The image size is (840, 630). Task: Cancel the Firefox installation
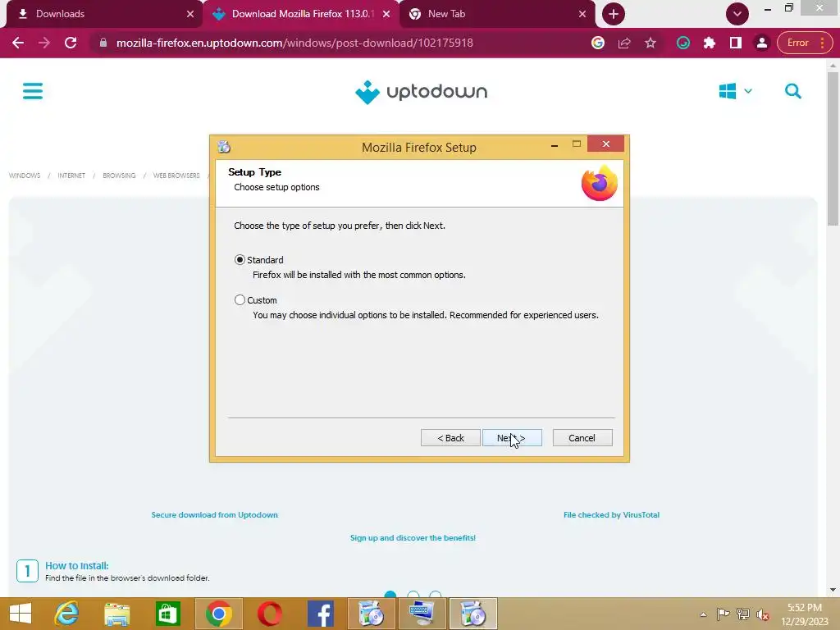pos(582,438)
